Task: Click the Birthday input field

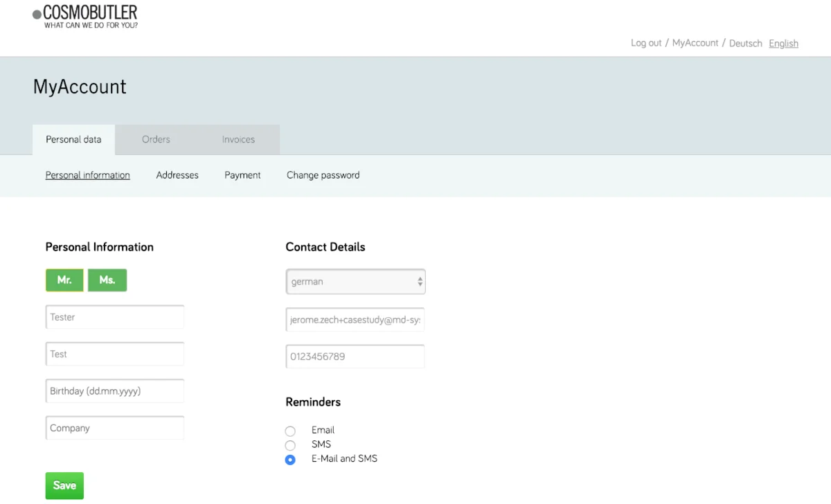Action: pyautogui.click(x=115, y=391)
